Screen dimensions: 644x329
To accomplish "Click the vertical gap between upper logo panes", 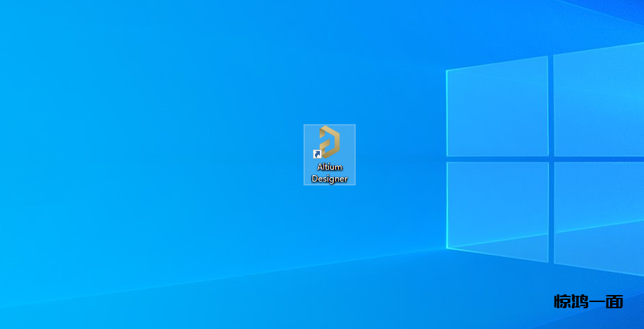I will click(x=551, y=104).
